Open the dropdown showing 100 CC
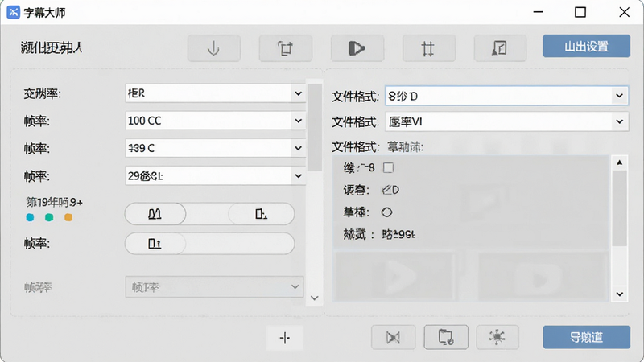 (x=215, y=121)
